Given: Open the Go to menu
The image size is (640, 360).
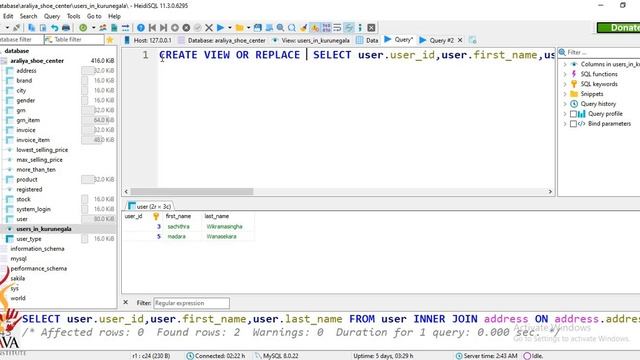Looking at the screenshot, I should pos(94,16).
